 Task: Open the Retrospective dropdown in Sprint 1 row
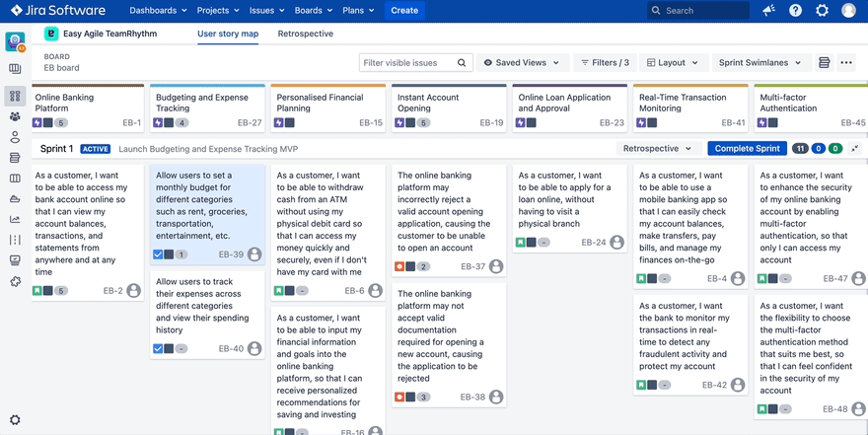[658, 148]
